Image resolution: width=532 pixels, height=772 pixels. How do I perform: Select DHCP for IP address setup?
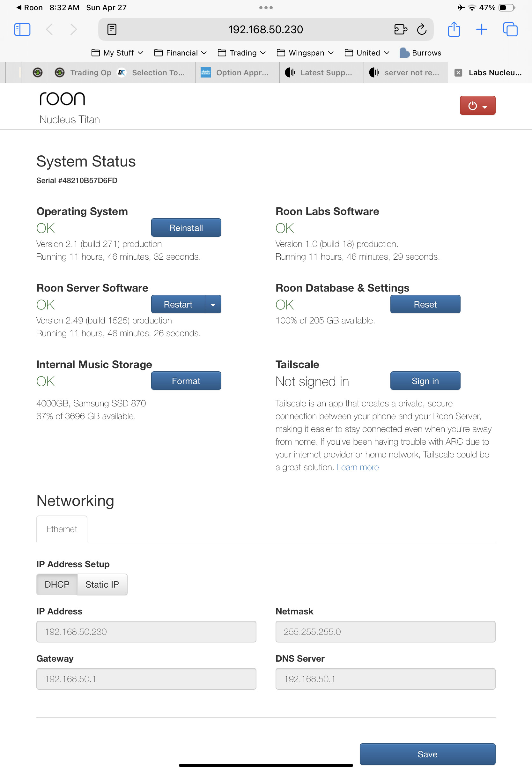tap(57, 584)
